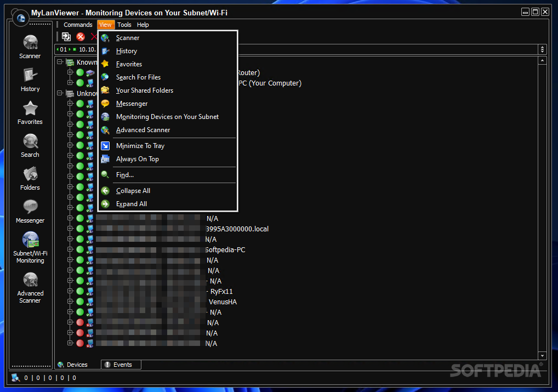Choose Scanner from the View menu
Screen dimensions: 558x392
tap(167, 38)
